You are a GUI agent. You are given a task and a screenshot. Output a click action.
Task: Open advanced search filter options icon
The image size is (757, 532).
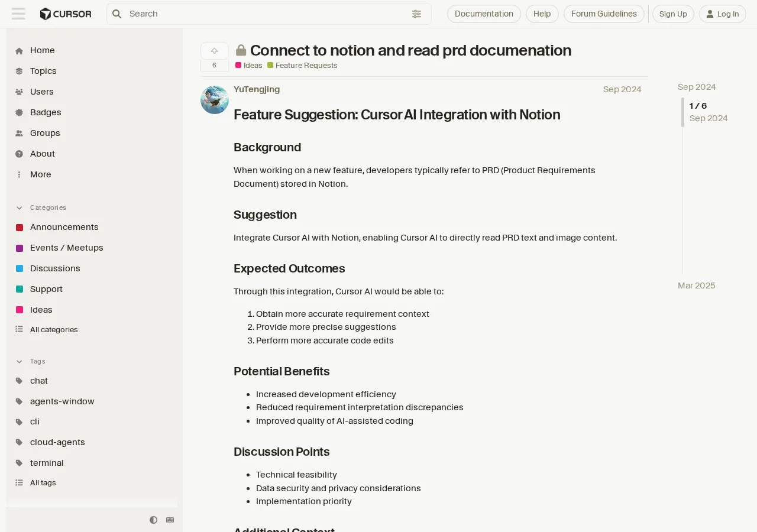[x=417, y=14]
